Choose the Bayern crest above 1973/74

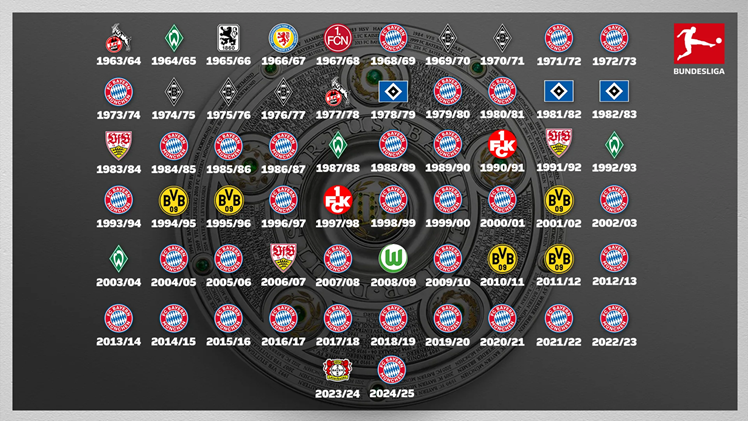click(x=118, y=92)
